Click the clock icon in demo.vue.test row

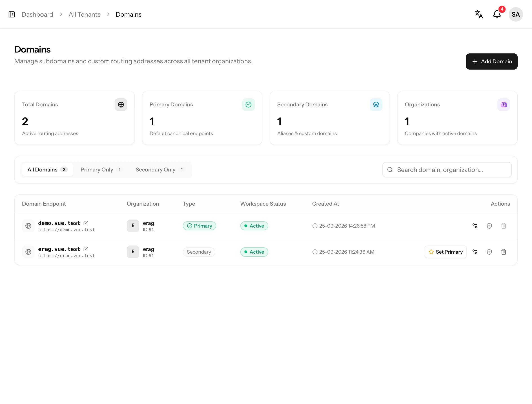point(315,226)
